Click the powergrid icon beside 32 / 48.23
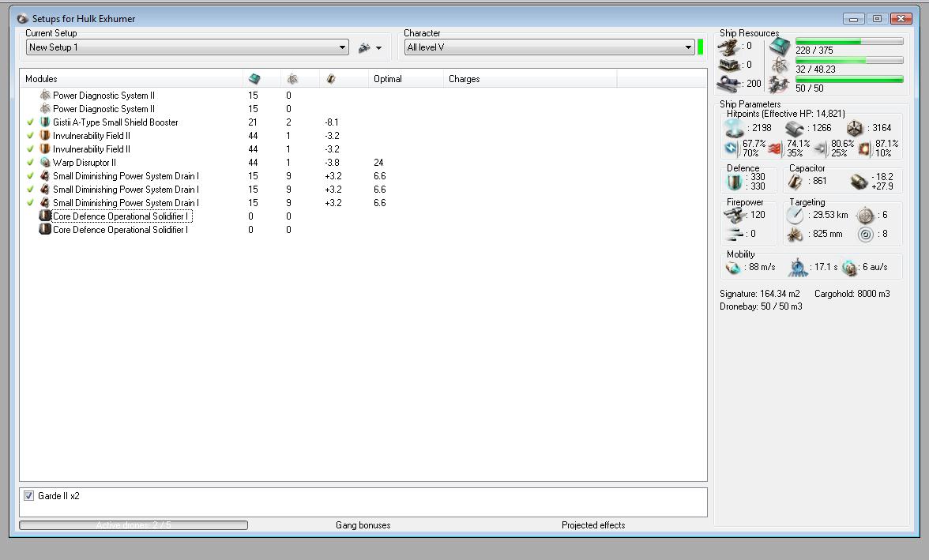The image size is (929, 560). click(780, 66)
